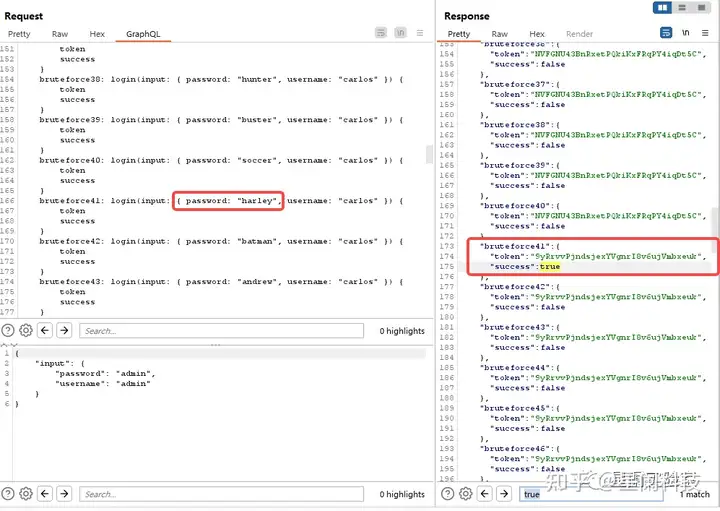Go to next match in Response
The width and height of the screenshot is (720, 511).
pos(504,494)
